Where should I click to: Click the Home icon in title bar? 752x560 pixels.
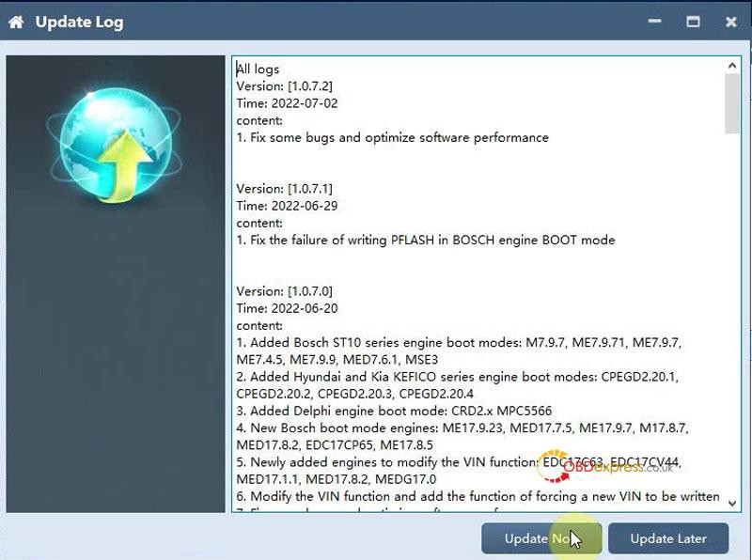point(16,22)
